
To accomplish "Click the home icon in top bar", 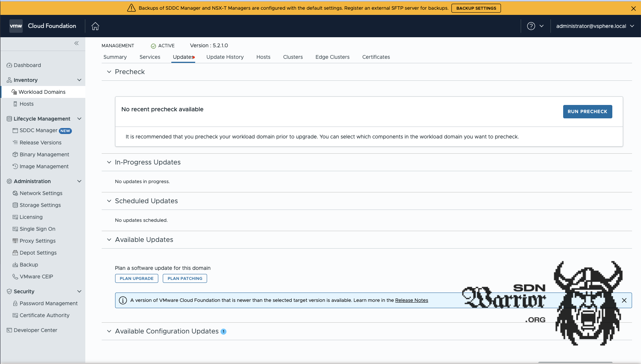I will pos(95,26).
